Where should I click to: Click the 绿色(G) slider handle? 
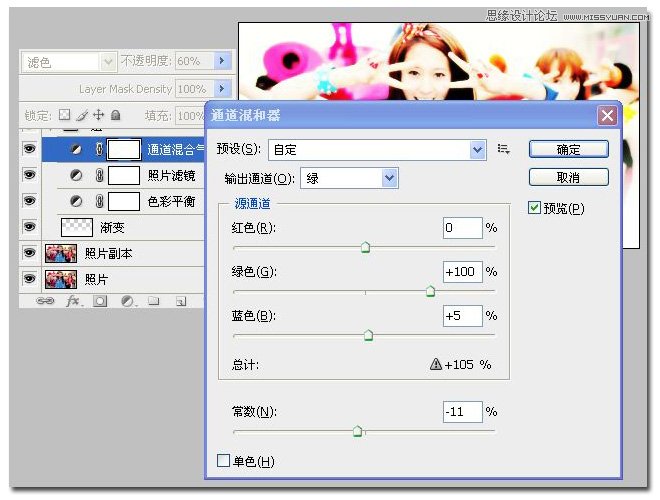coord(430,291)
